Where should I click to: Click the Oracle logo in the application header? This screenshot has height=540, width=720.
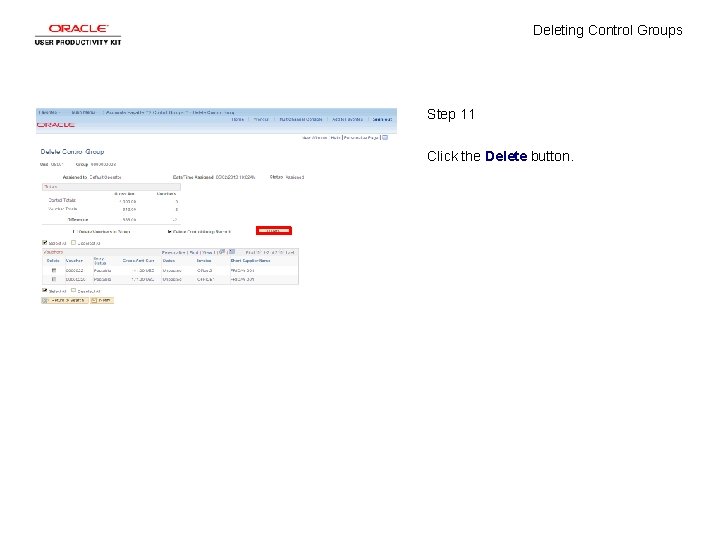pos(56,125)
